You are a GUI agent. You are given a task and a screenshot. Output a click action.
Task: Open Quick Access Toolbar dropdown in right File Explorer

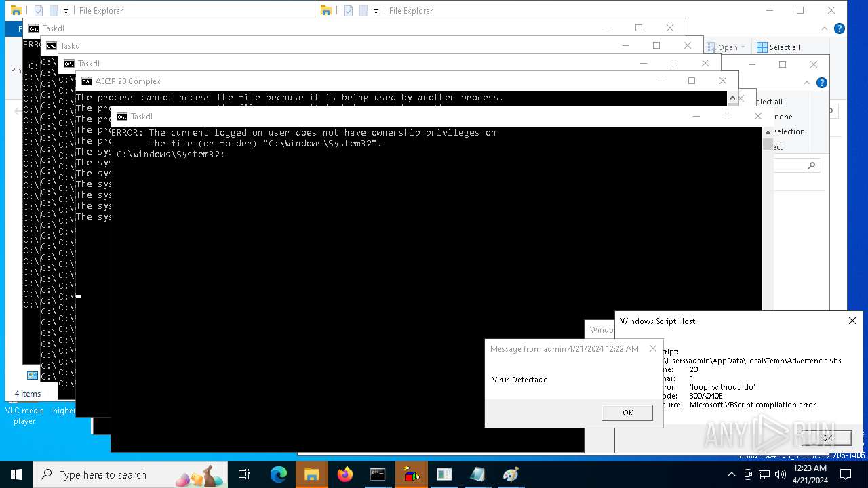coord(376,11)
